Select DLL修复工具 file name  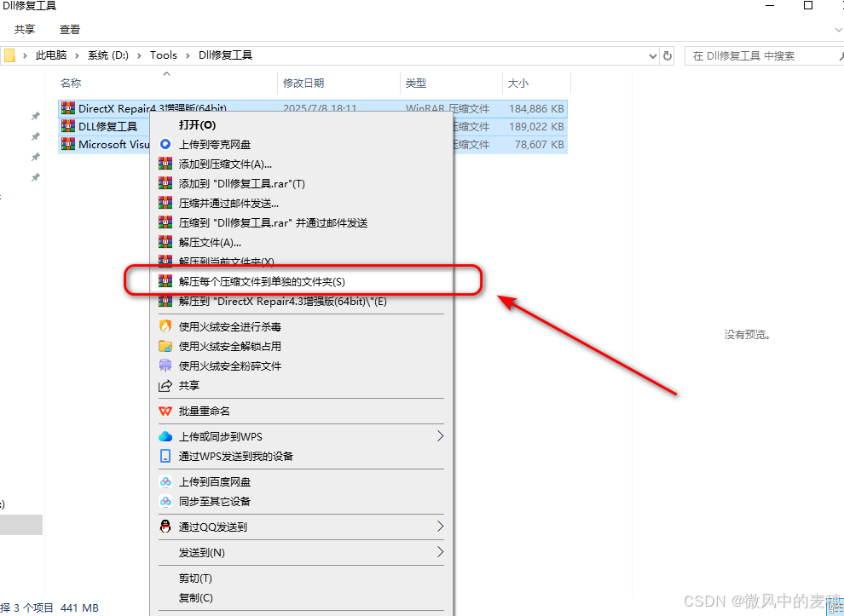107,126
